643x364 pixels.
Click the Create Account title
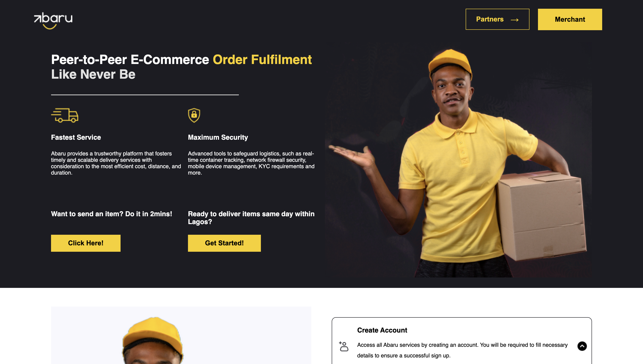[x=382, y=330]
